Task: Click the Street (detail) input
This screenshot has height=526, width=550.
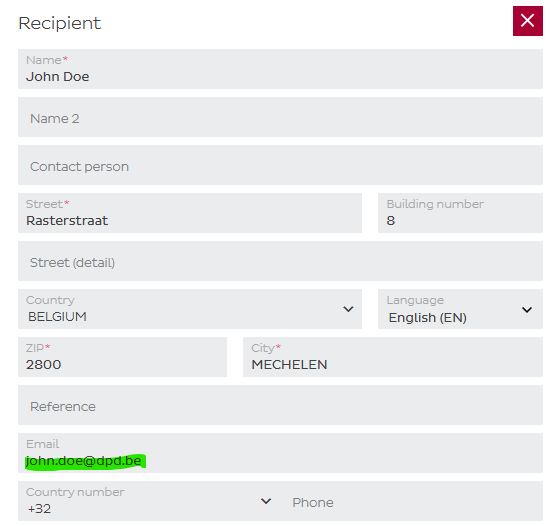Action: pos(280,261)
